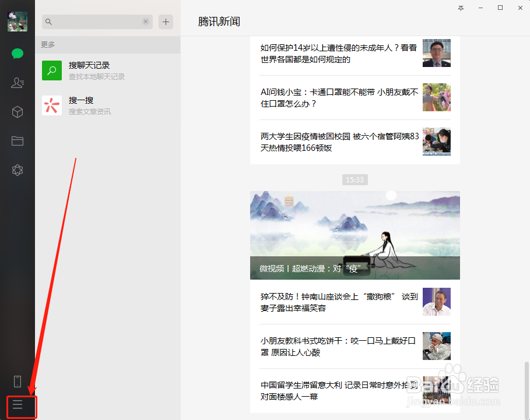This screenshot has height=420, width=530.
Task: Open the Chats bubble icon in sidebar
Action: coord(17,54)
